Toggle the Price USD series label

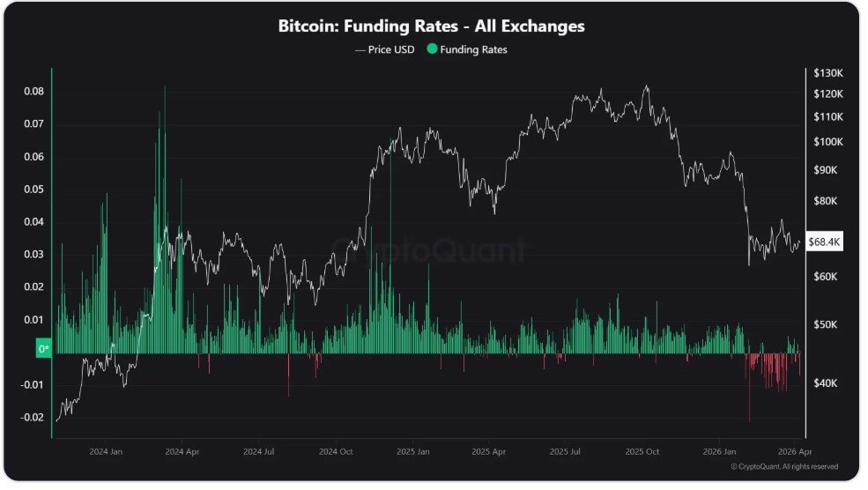point(391,49)
